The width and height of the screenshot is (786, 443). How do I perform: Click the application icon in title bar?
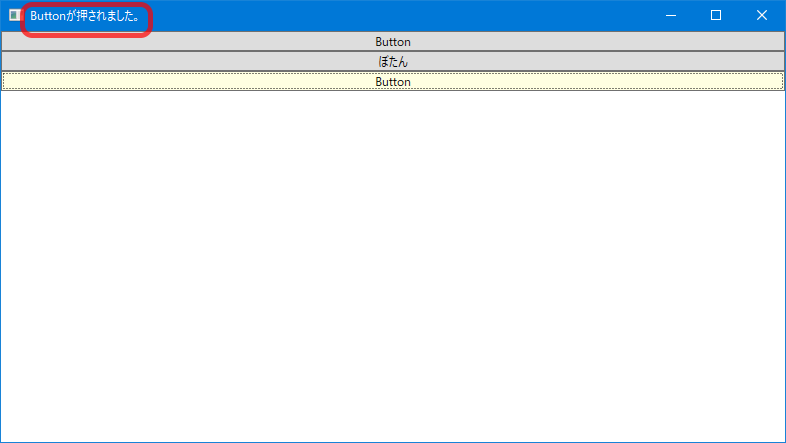coord(15,16)
